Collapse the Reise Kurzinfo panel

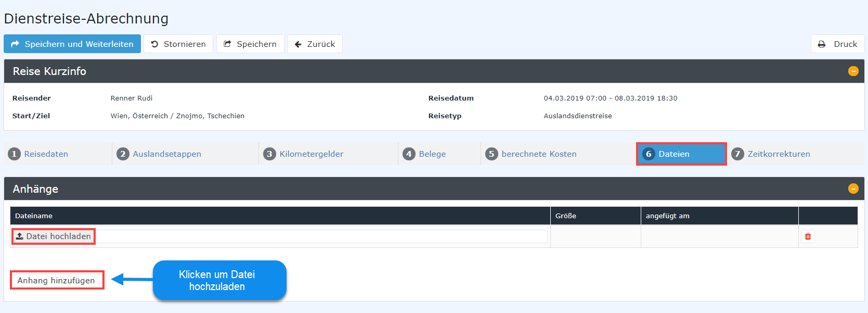tap(853, 71)
